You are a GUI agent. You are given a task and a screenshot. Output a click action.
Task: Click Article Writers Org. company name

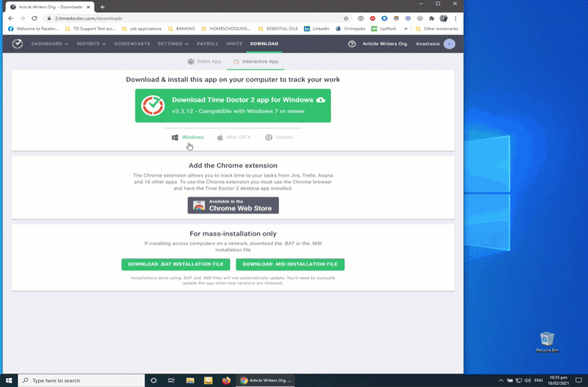click(385, 44)
